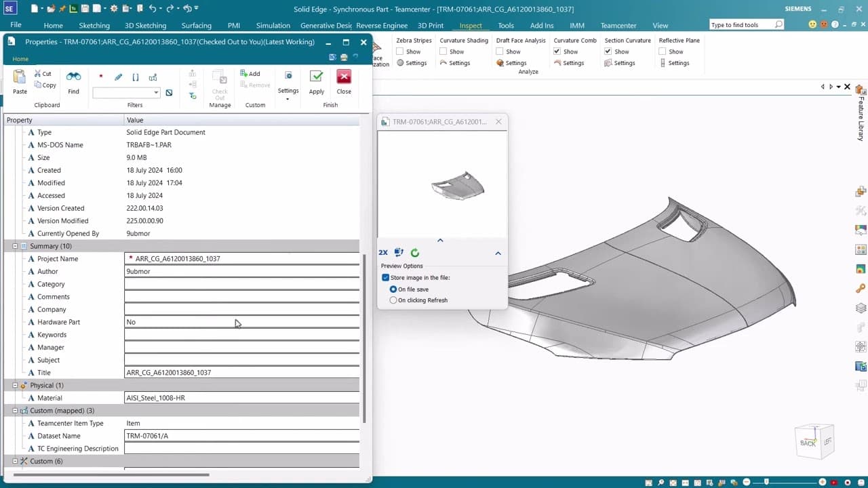Collapse Preview Options with the chevron
The width and height of the screenshot is (868, 488).
[x=498, y=253]
